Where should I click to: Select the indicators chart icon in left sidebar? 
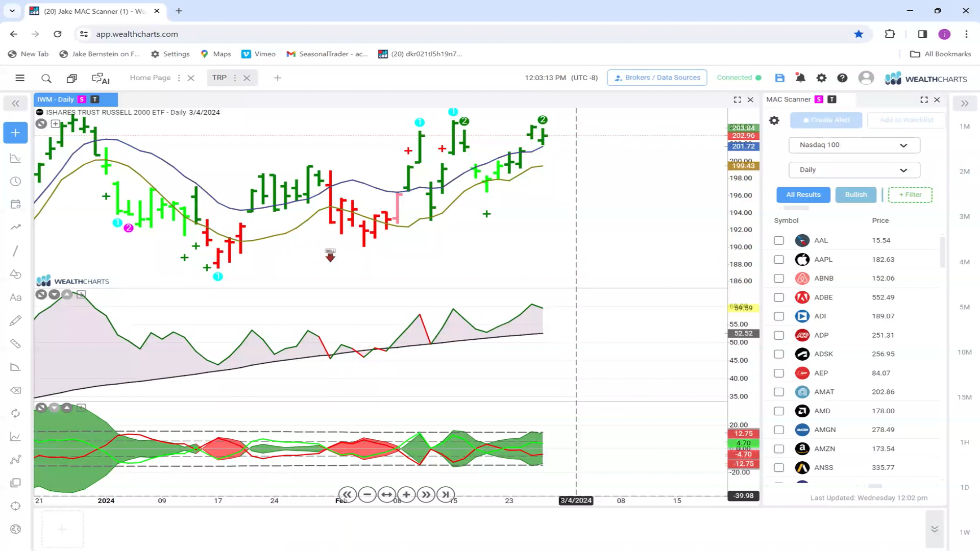(x=15, y=158)
